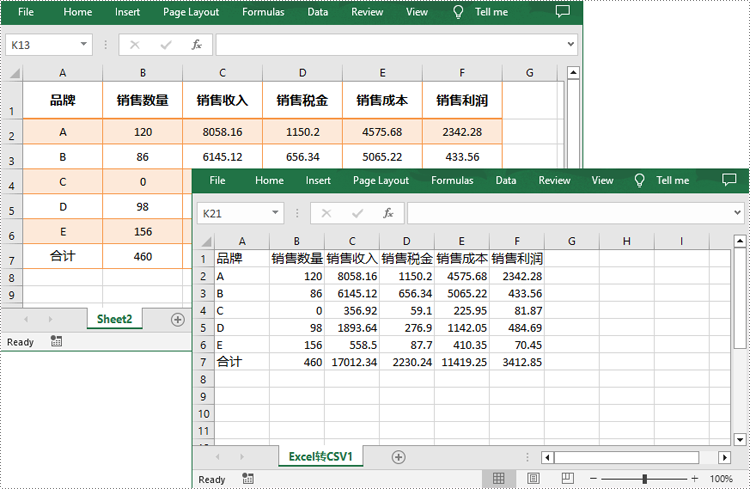Click cancel X icon in front formula bar
This screenshot has height=489, width=750.
326,213
